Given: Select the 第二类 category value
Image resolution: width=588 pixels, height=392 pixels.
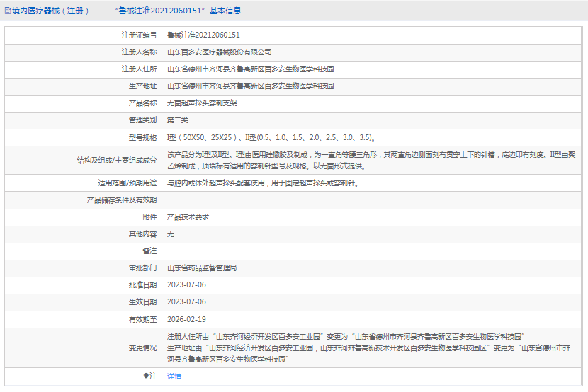Looking at the screenshot, I should pos(178,120).
